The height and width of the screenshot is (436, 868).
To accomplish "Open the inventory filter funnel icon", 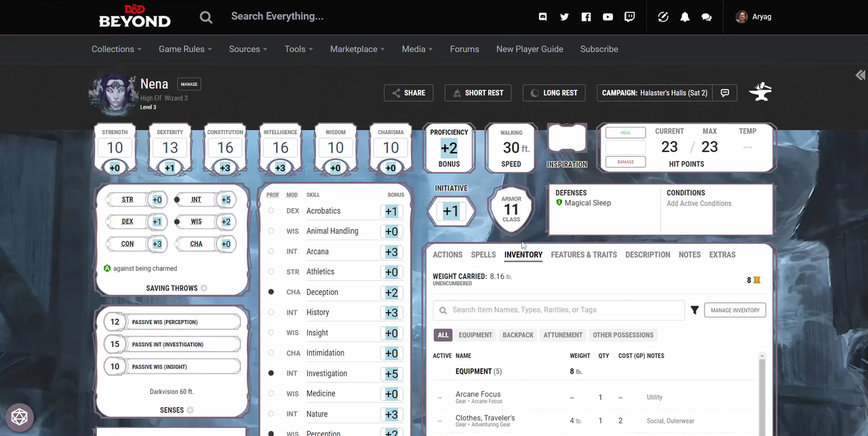I will [x=694, y=310].
